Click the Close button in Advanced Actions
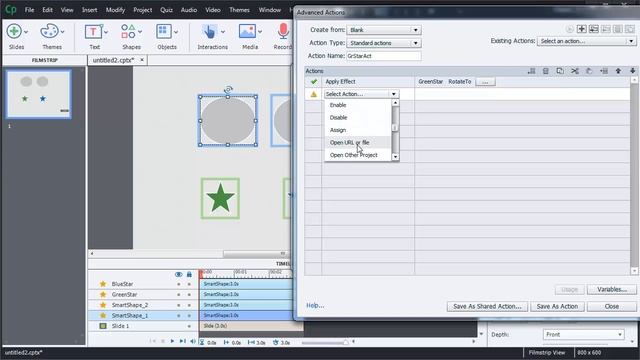Screen dimensions: 640x360 [x=611, y=306]
